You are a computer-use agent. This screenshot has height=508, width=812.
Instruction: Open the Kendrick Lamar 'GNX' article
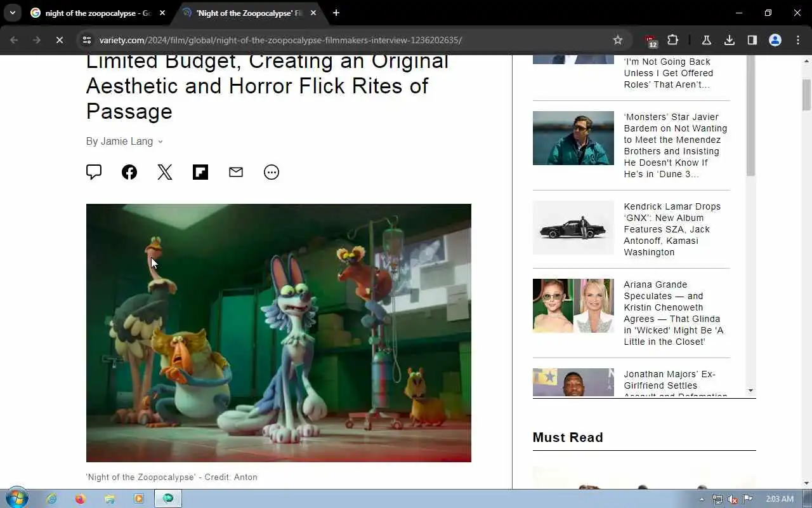(x=672, y=229)
